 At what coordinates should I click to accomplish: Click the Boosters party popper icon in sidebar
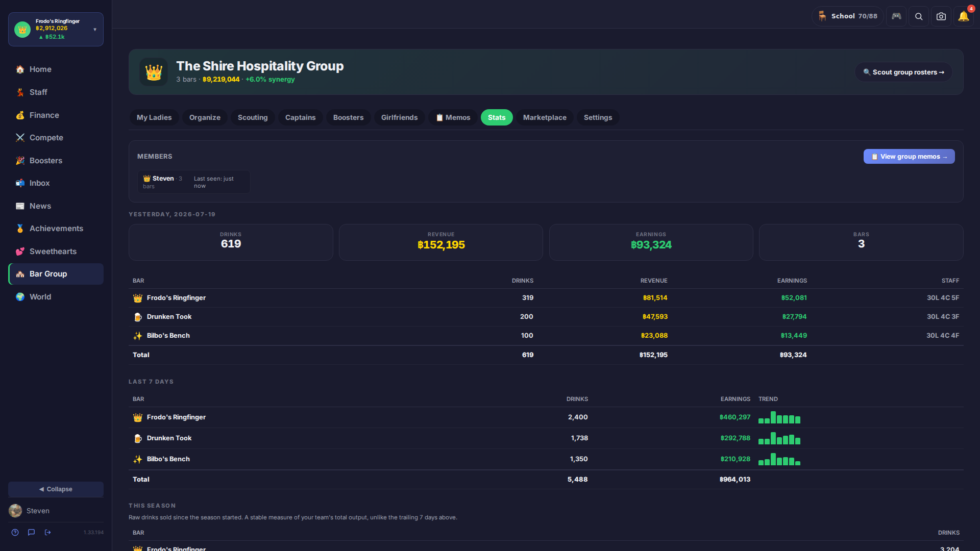click(x=20, y=161)
